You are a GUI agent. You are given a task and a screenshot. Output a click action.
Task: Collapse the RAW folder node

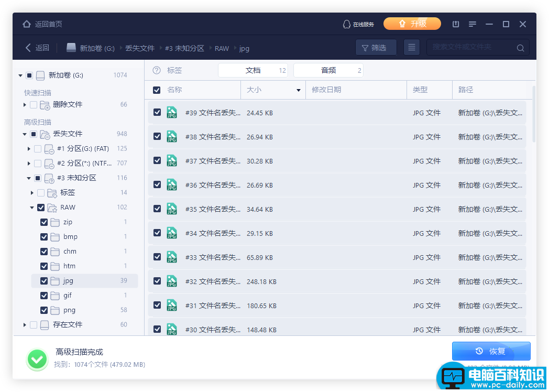click(x=32, y=208)
